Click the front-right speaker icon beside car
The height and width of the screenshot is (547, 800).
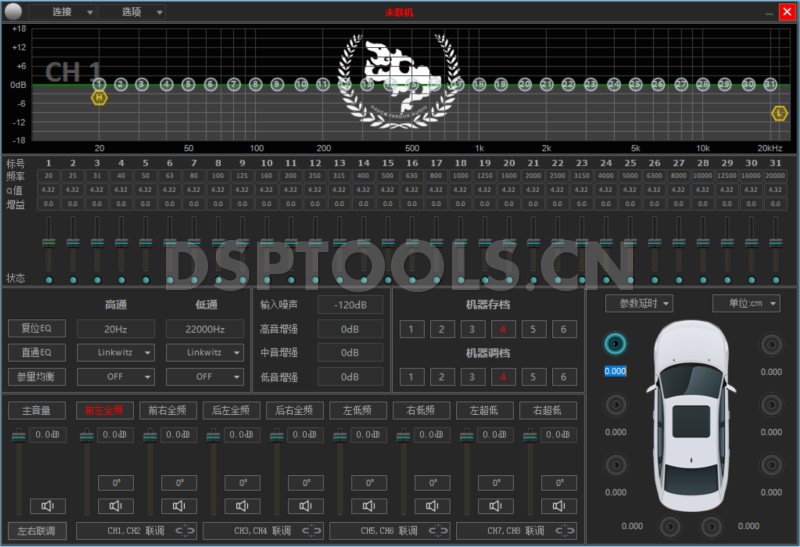point(770,344)
